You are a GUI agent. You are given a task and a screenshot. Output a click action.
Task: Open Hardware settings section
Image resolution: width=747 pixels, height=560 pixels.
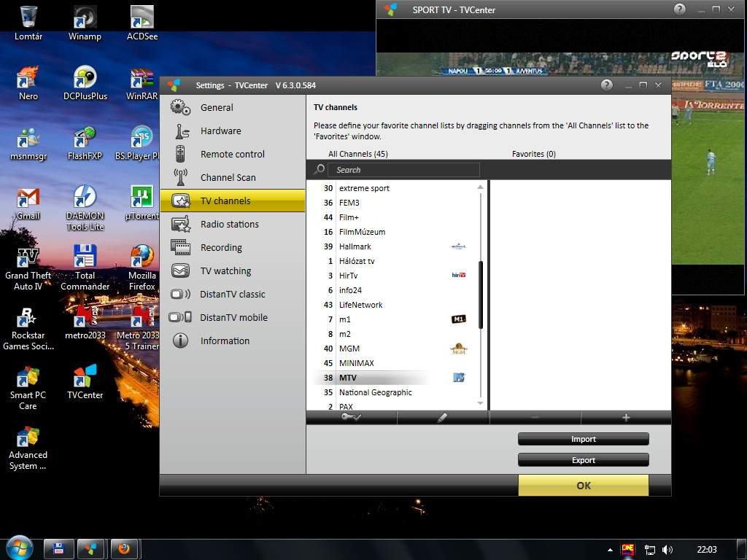click(233, 131)
